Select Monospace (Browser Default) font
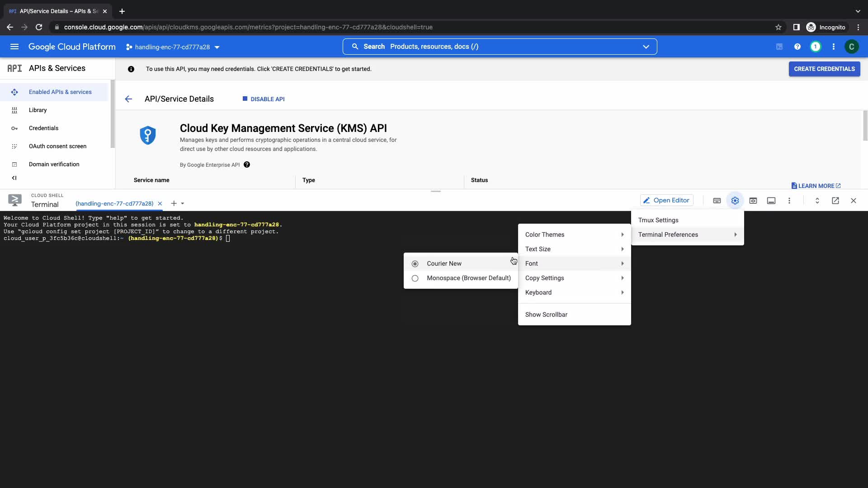Screen dimensions: 868x488 tap(468, 278)
